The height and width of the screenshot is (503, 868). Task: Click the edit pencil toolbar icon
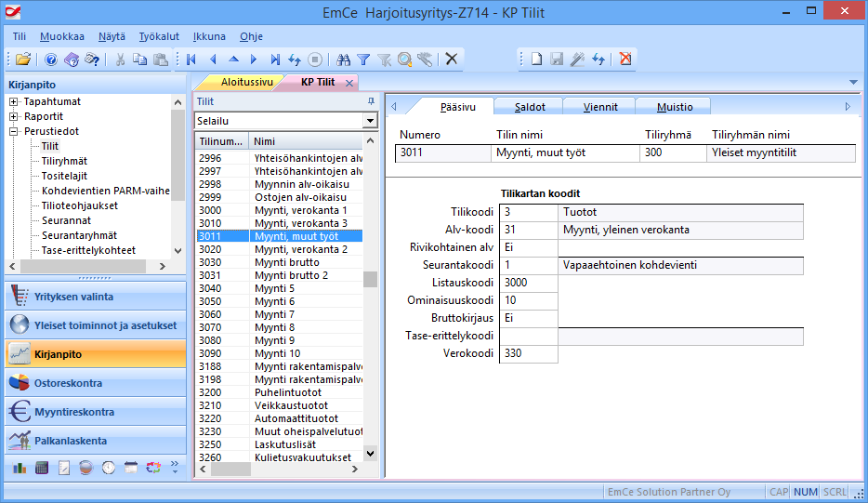[x=577, y=59]
